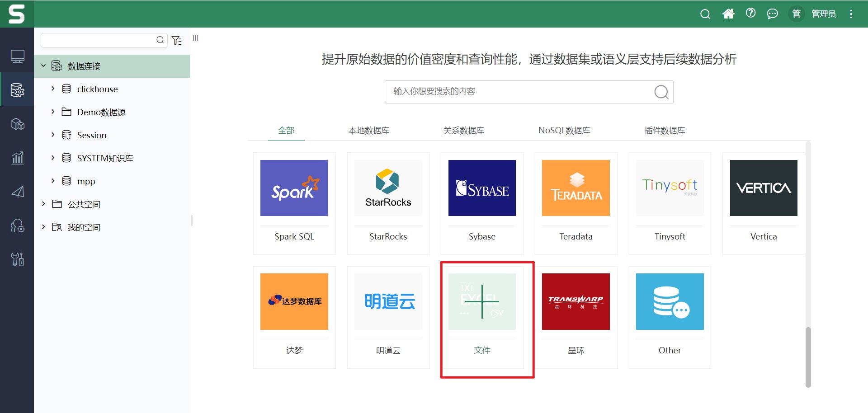Image resolution: width=868 pixels, height=413 pixels.
Task: Open the tools sidebar icon
Action: (17, 259)
